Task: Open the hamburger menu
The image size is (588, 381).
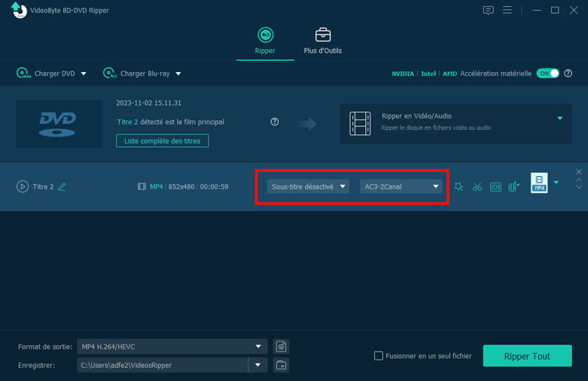Action: (507, 10)
